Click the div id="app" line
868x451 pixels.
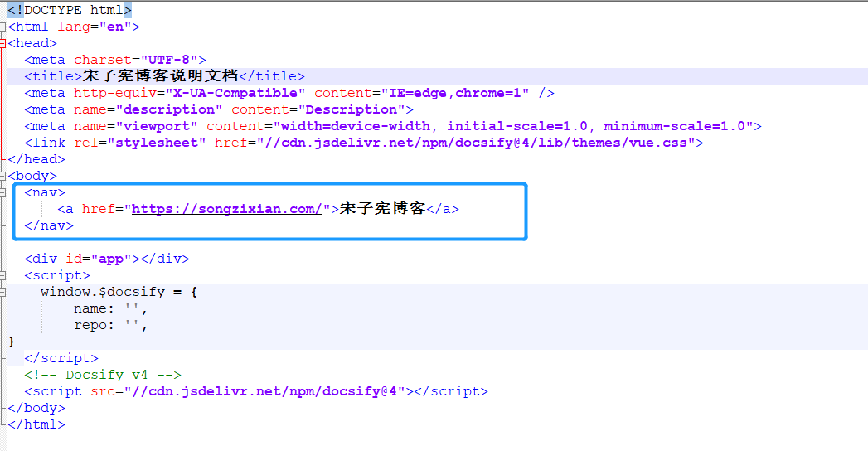point(107,259)
